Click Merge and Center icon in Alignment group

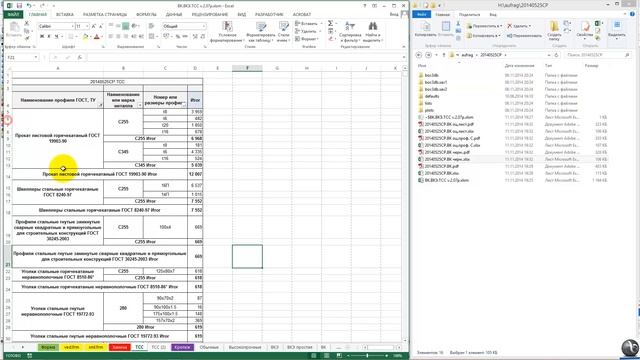(x=152, y=36)
